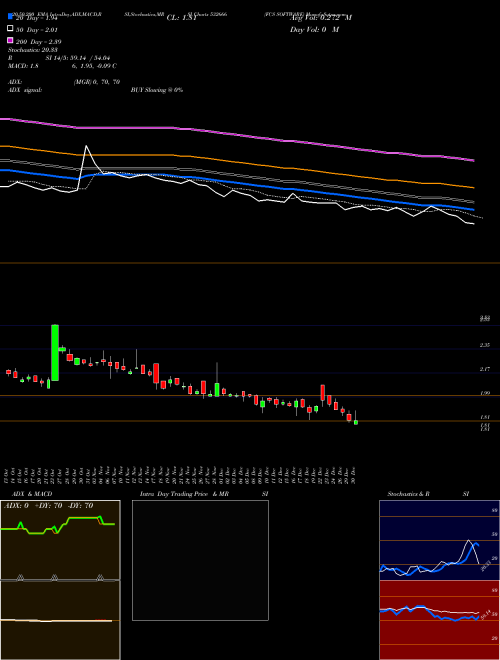Click the magenta 200 Day legend swatch
Image resolution: width=500 pixels, height=660 pixels.
click(x=10, y=40)
